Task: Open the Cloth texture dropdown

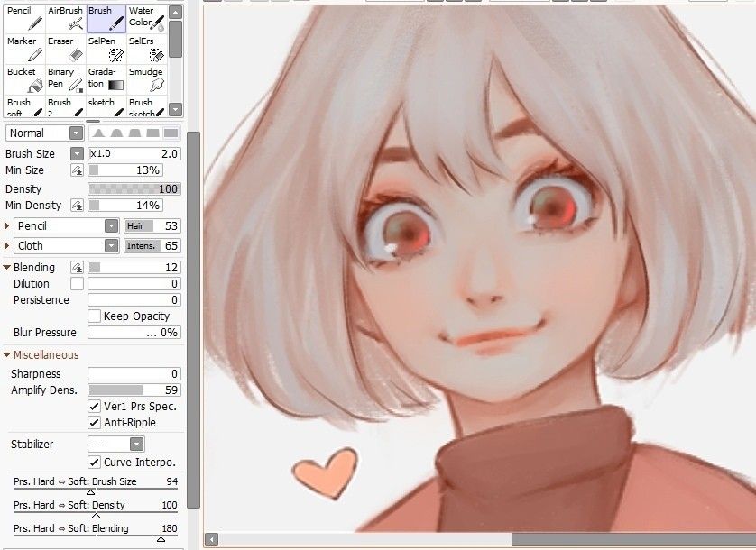Action: pos(111,246)
